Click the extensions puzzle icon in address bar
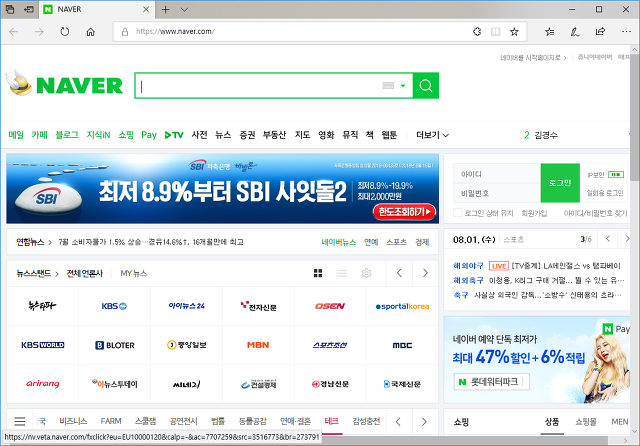Screen dimensions: 640x446 (x=477, y=31)
